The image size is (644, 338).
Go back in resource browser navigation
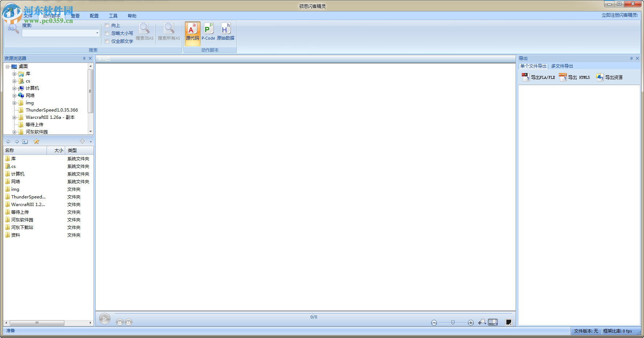pyautogui.click(x=8, y=141)
